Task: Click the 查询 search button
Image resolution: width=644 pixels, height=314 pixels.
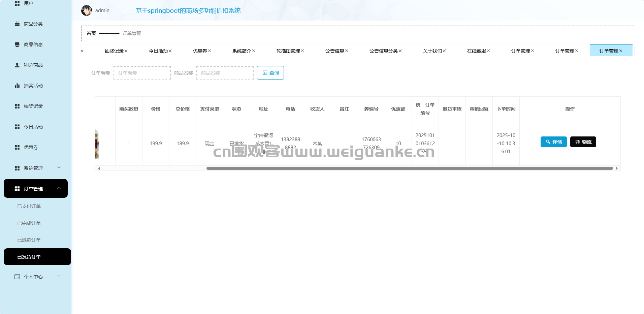Action: tap(270, 73)
